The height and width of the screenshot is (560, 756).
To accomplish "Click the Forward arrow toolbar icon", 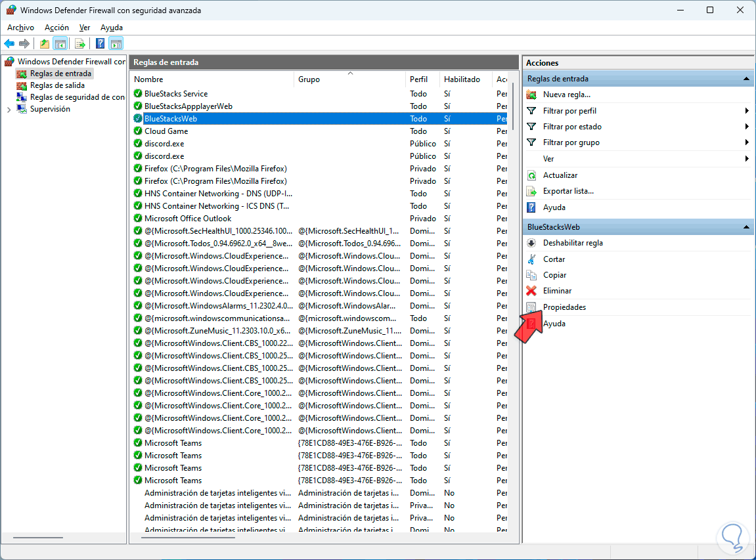I will click(x=24, y=44).
